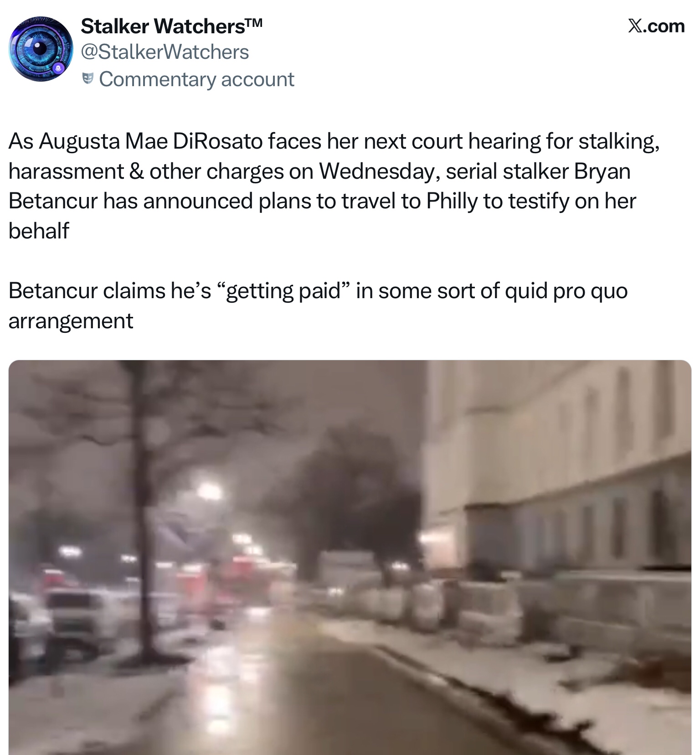The height and width of the screenshot is (755, 700).
Task: Click the small purple badge on avatar
Action: click(58, 68)
